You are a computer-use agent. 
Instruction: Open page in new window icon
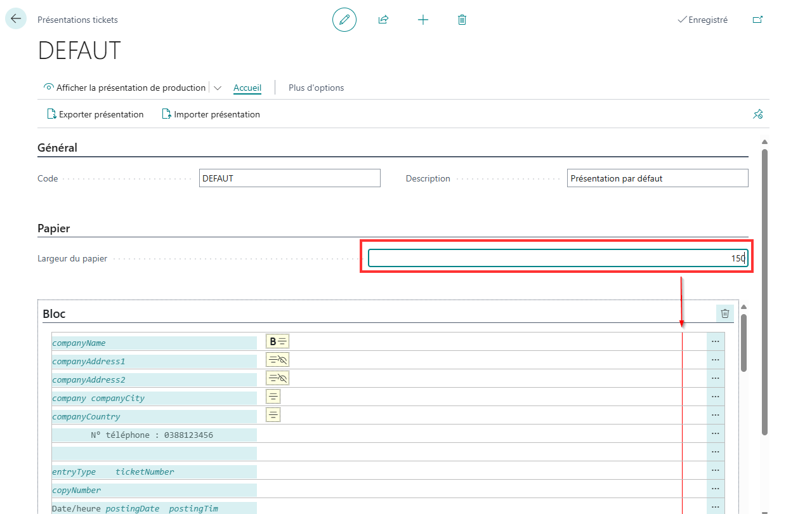757,20
